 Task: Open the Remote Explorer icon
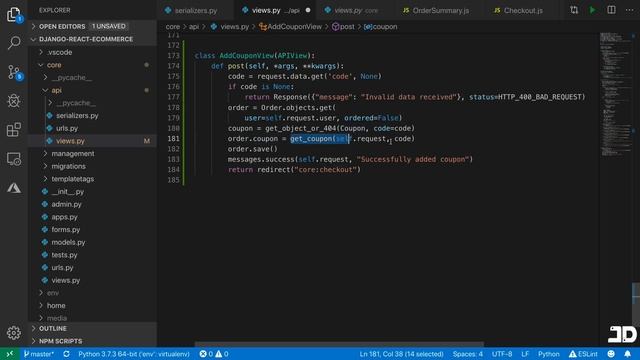[x=13, y=159]
